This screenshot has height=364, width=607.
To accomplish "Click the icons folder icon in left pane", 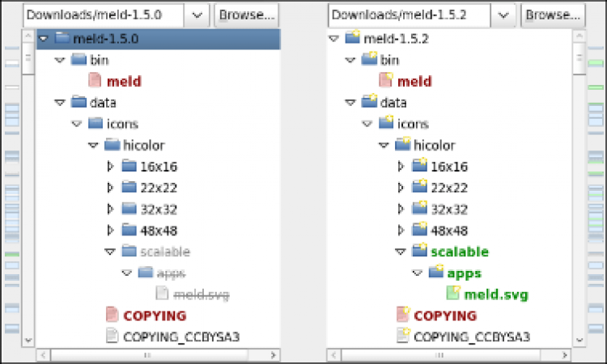I will (x=96, y=124).
